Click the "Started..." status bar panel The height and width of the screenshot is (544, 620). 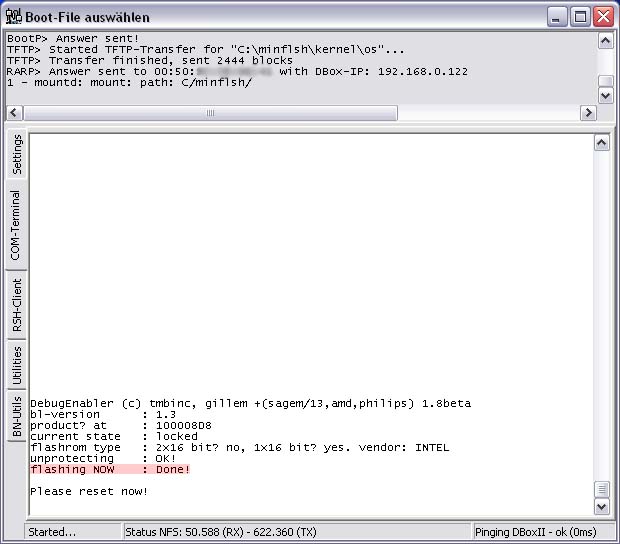click(x=70, y=532)
